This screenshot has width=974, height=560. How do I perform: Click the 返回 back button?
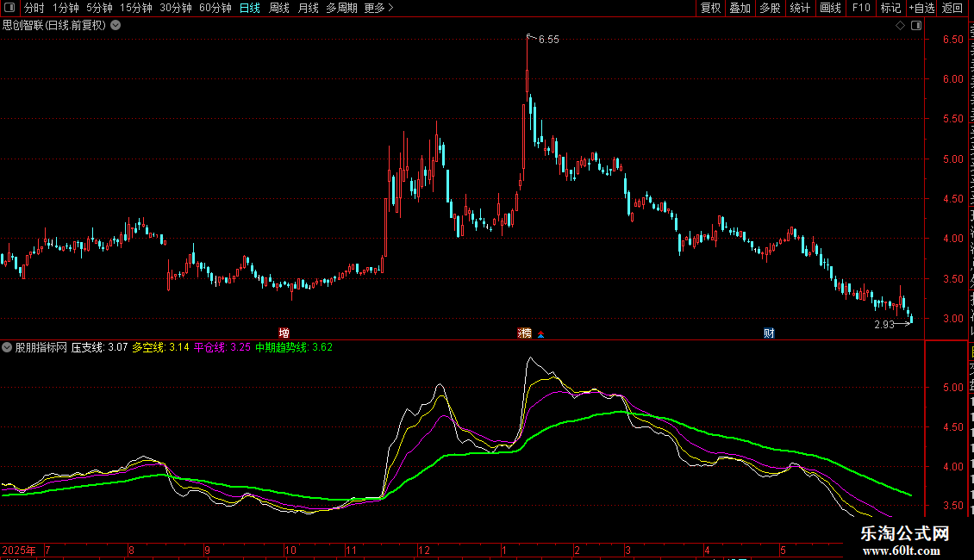point(952,8)
